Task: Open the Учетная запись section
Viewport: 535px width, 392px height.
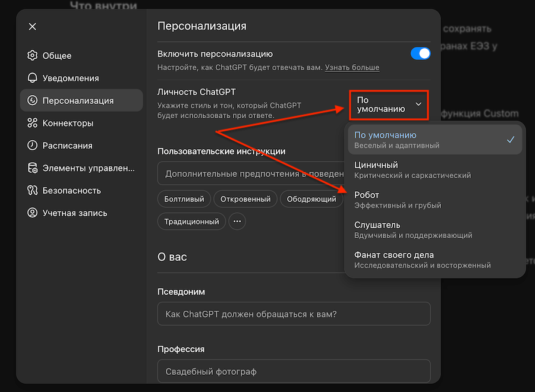Action: tap(81, 213)
